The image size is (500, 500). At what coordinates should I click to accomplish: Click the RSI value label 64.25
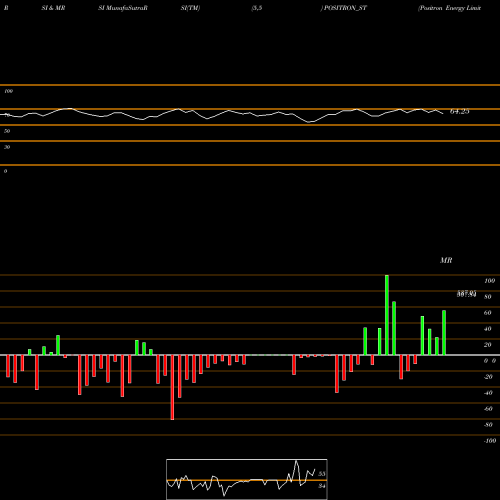tap(459, 112)
